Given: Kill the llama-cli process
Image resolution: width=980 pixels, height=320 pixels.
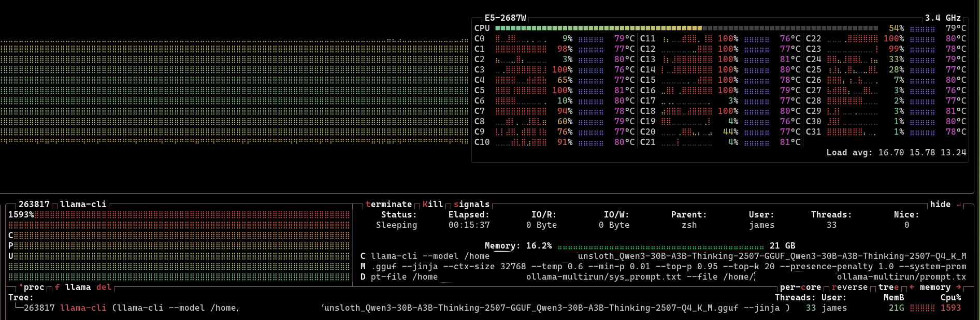Looking at the screenshot, I should [x=433, y=205].
